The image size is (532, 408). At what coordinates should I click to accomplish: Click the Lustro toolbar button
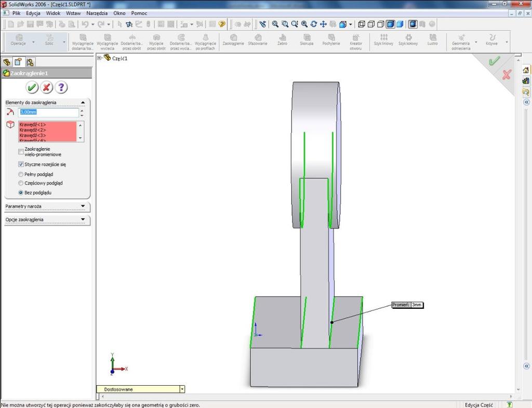pyautogui.click(x=433, y=39)
